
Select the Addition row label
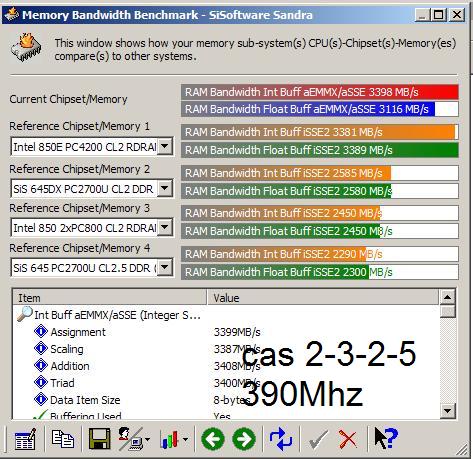[70, 366]
